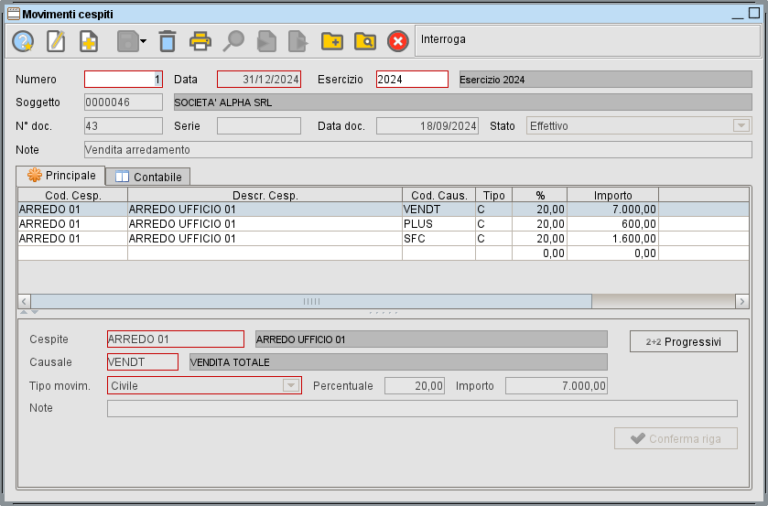This screenshot has width=768, height=506.
Task: Click the Importo column header
Action: [613, 195]
